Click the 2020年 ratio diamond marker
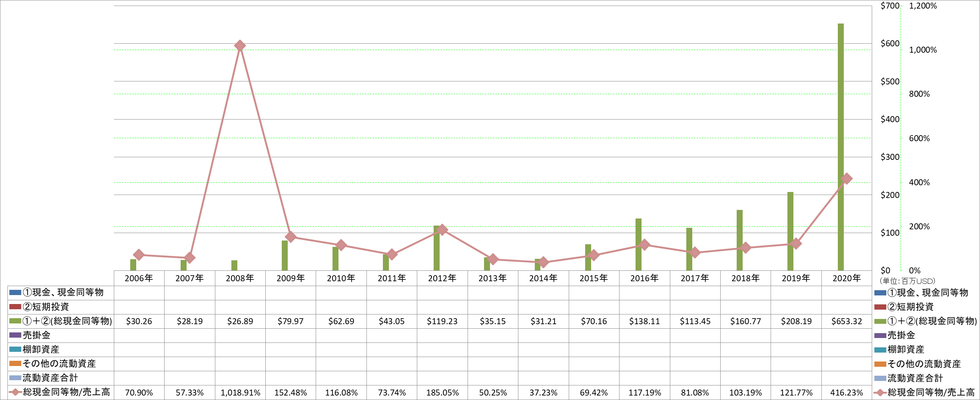The width and height of the screenshot is (980, 400). 846,179
